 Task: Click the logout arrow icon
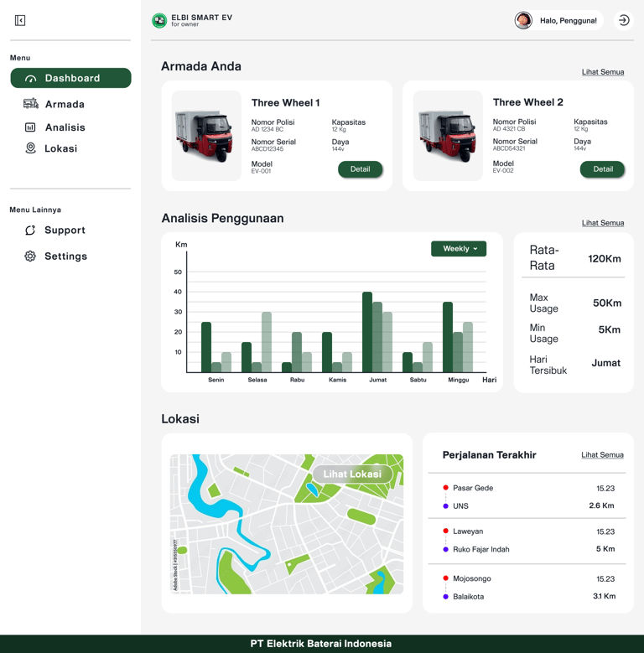[x=624, y=20]
